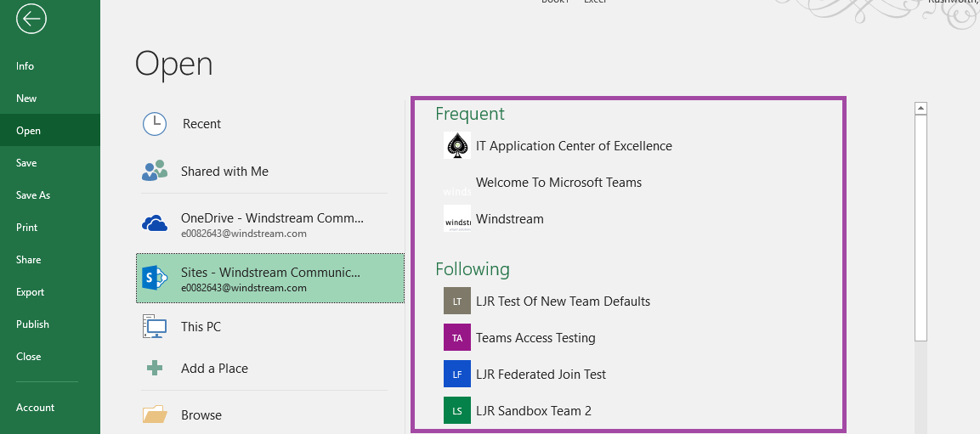Select Open in the backstage menu
Image resolution: width=980 pixels, height=434 pixels.
click(x=50, y=131)
